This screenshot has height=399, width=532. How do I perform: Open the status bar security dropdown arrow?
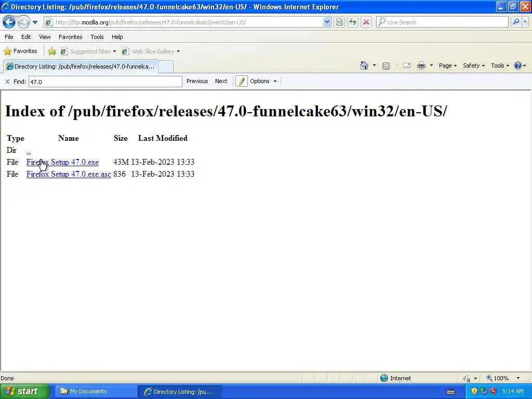[475, 378]
